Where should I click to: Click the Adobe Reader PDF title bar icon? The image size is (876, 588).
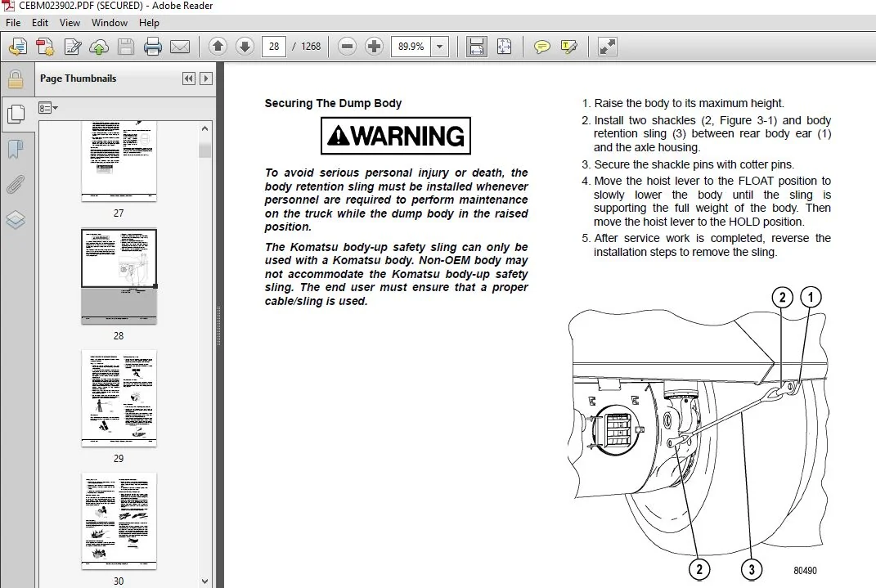click(8, 6)
